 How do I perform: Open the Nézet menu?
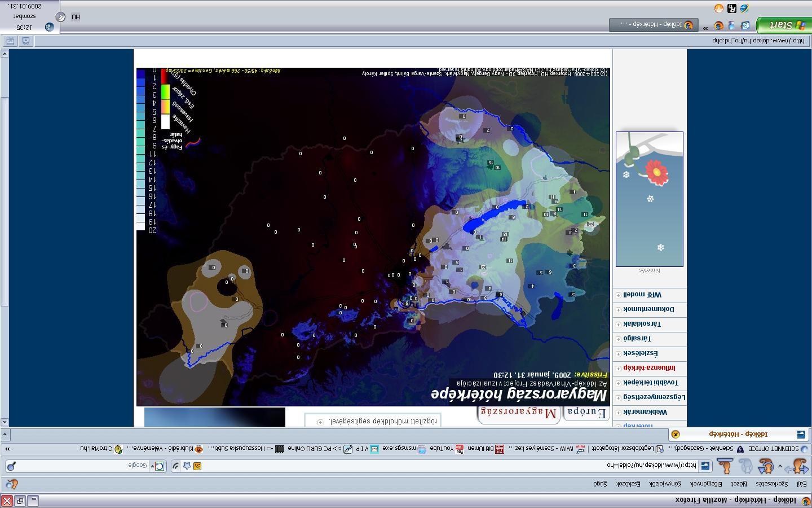[x=739, y=484]
